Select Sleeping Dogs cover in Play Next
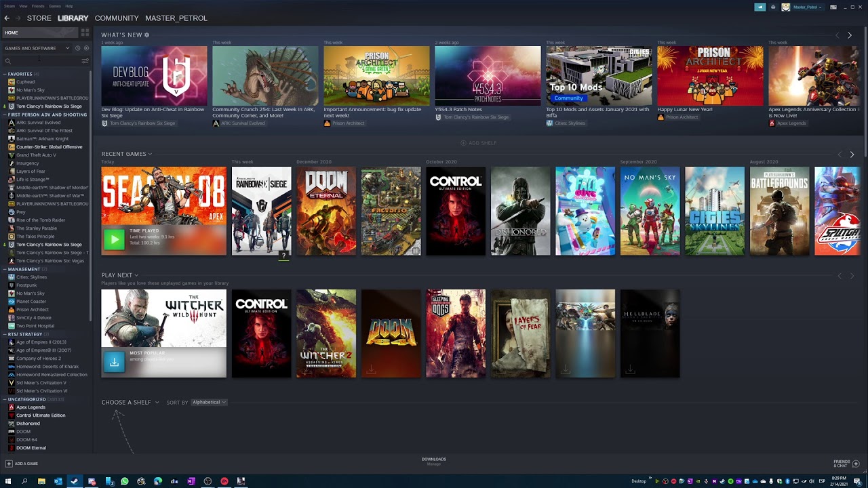Image resolution: width=868 pixels, height=488 pixels. point(456,333)
